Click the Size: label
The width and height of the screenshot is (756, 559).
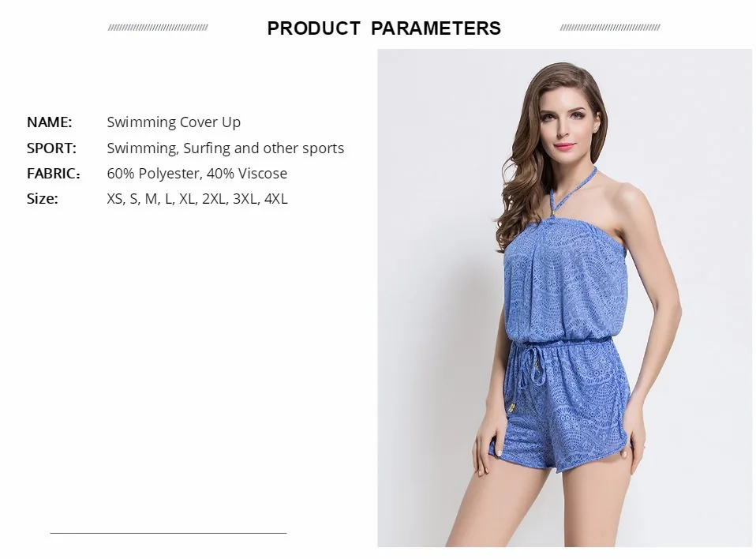pyautogui.click(x=43, y=199)
